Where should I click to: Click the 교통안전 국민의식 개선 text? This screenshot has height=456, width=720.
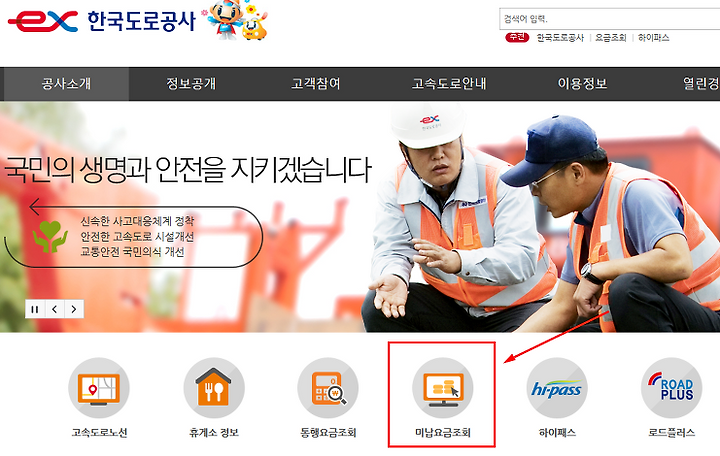[132, 252]
